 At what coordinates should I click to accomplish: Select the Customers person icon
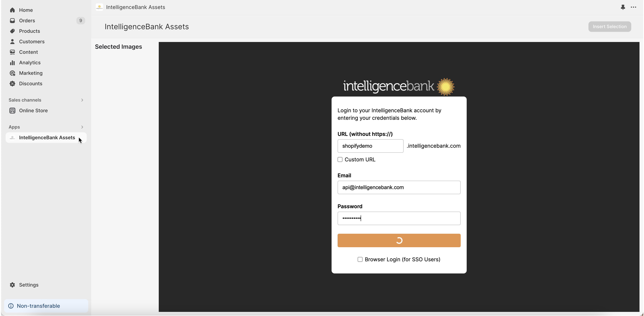click(12, 41)
